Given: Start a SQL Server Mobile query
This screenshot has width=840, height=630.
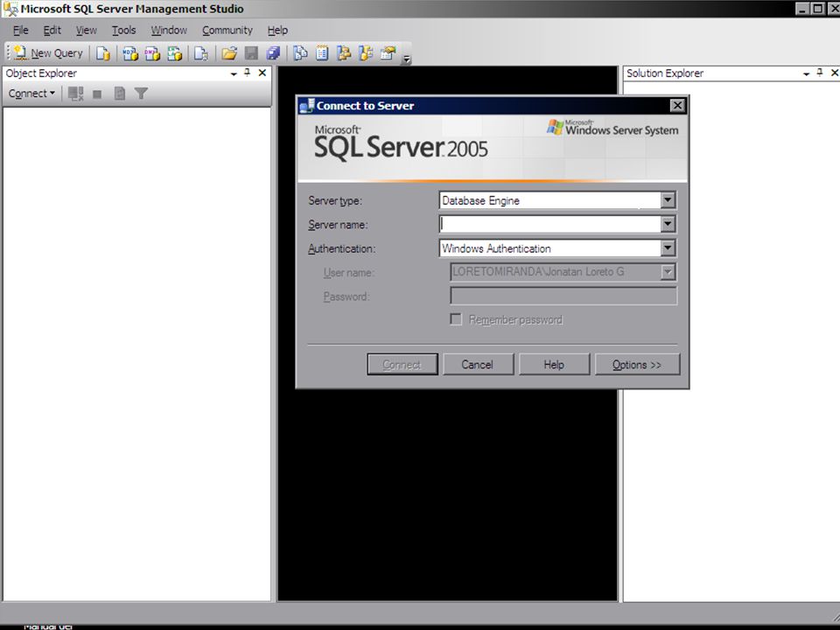Looking at the screenshot, I should [x=201, y=53].
